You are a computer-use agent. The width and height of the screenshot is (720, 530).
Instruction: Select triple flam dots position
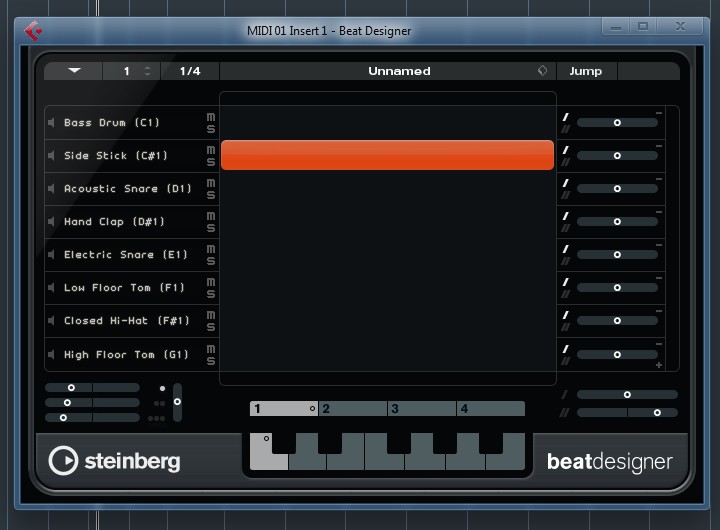point(157,418)
